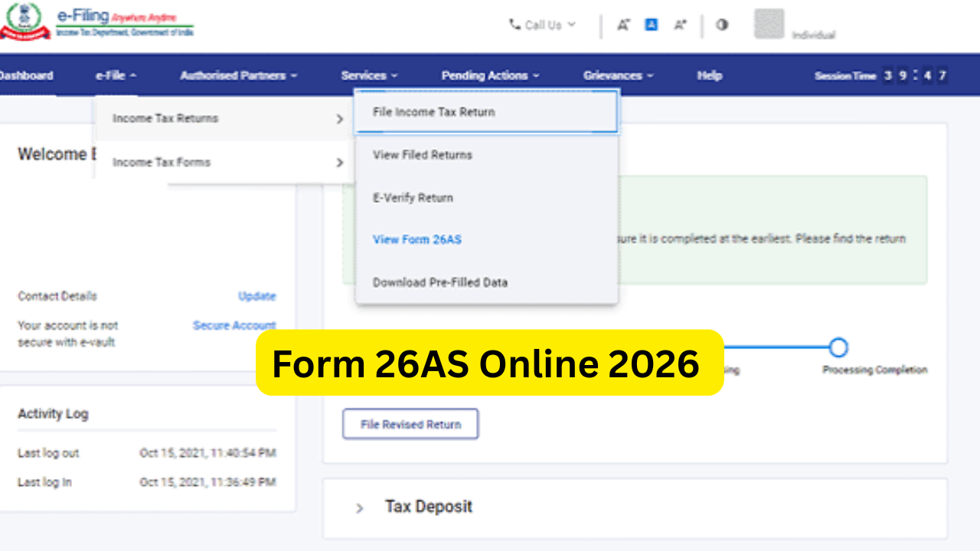
Task: Click the Call Us phone icon
Action: (x=514, y=24)
